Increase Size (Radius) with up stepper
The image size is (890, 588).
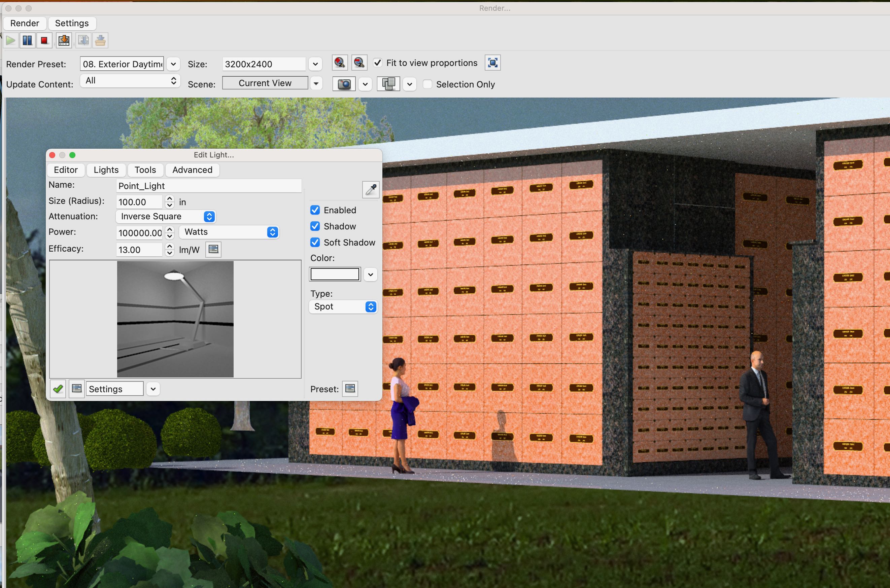point(170,198)
